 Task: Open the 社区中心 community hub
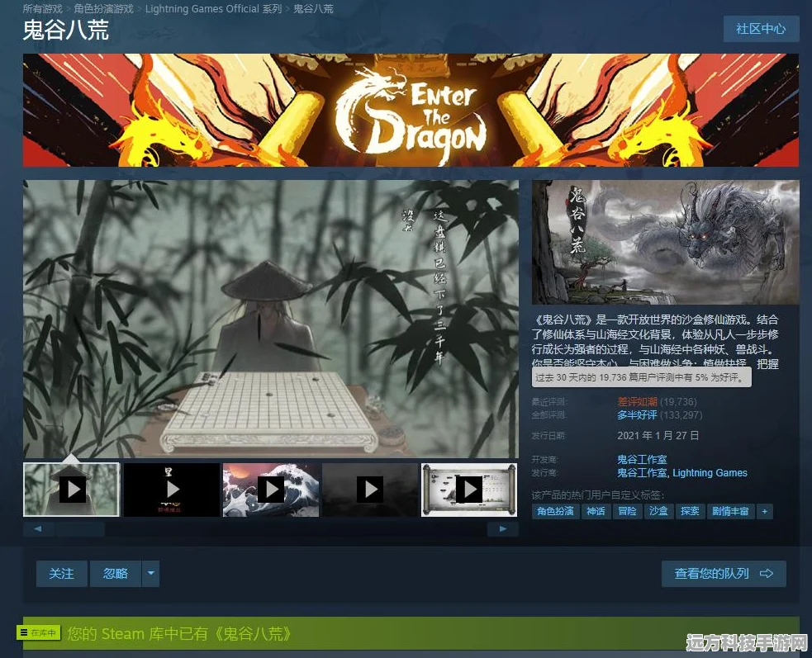coord(761,28)
